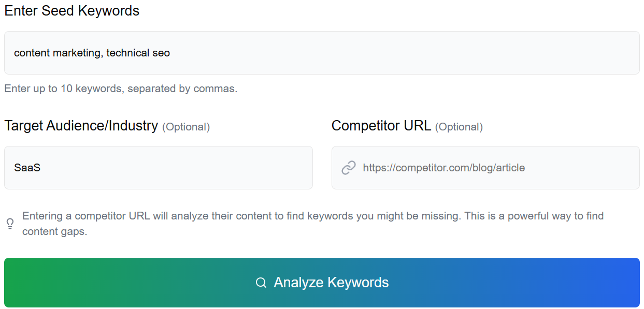Place cursor on 'technical seo' in keywords field
Screen dimensions: 644x309
tap(138, 53)
